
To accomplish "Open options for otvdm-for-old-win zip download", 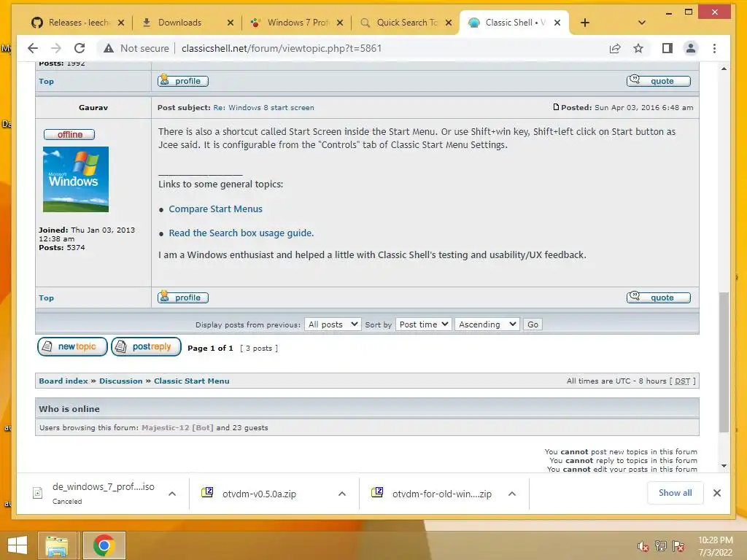I will click(x=512, y=494).
